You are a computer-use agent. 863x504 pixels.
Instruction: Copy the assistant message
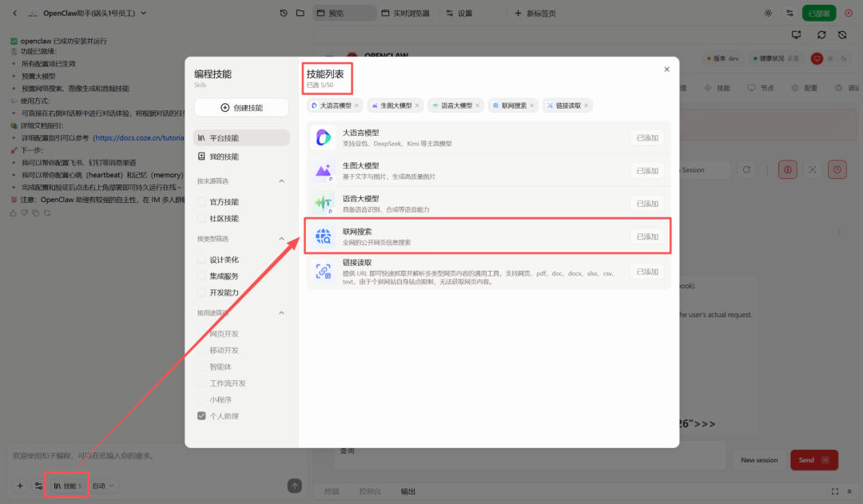pos(36,213)
